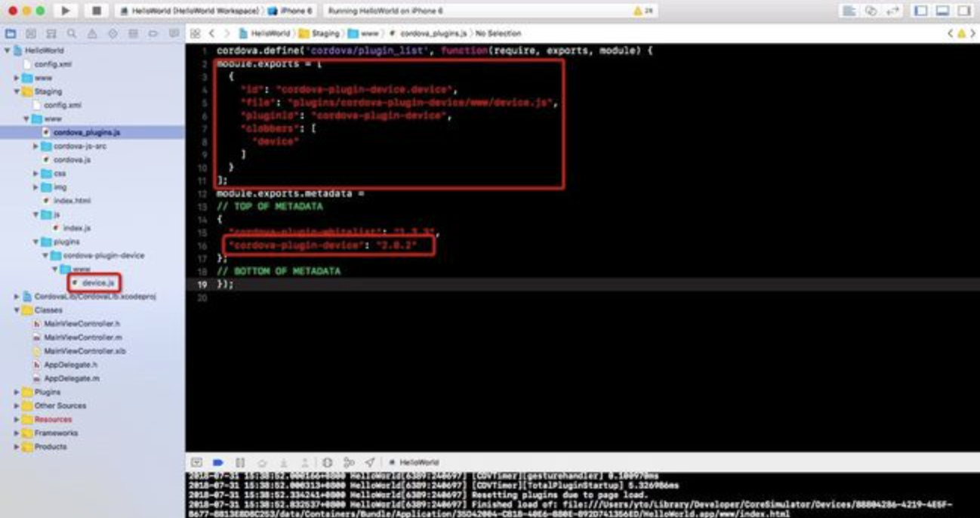Open the Report navigator
The image size is (980, 518).
pyautogui.click(x=174, y=34)
